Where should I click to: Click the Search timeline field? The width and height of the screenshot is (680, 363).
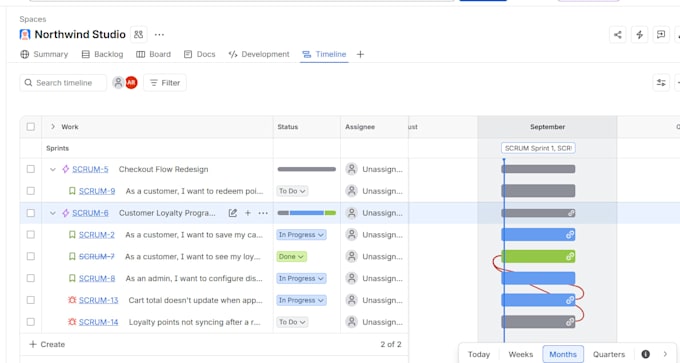[63, 82]
